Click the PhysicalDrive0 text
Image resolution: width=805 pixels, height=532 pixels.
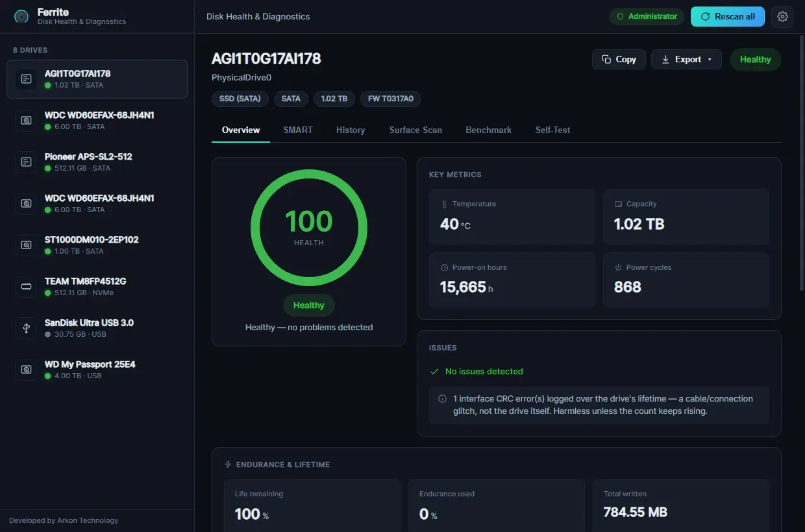[x=241, y=78]
